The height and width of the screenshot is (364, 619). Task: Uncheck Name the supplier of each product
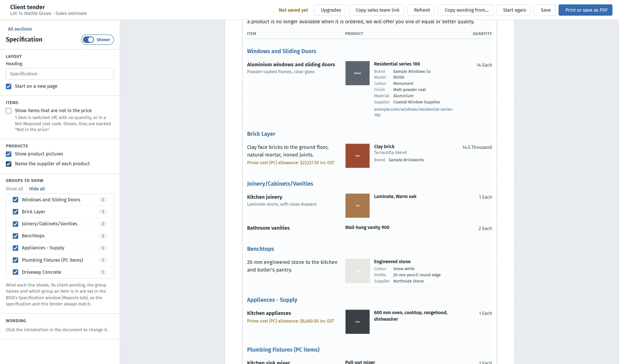pos(9,164)
